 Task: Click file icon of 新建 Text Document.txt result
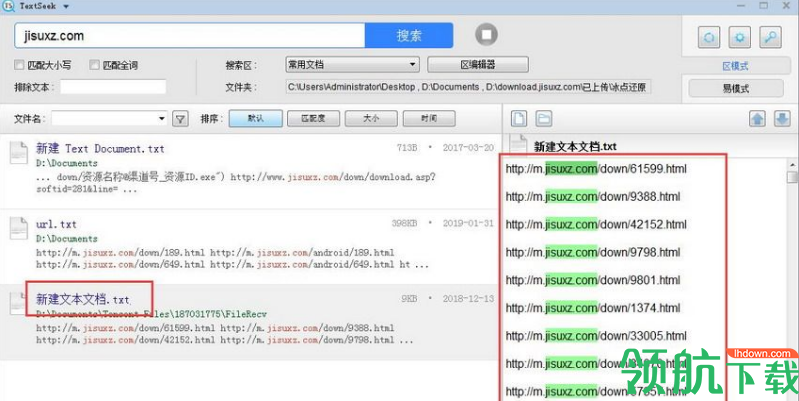point(19,153)
